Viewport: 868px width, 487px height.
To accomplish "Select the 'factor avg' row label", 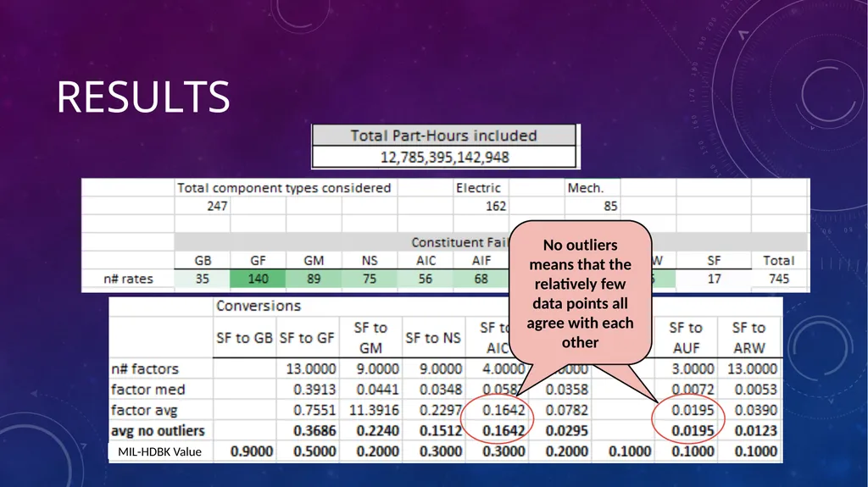I will pyautogui.click(x=144, y=411).
